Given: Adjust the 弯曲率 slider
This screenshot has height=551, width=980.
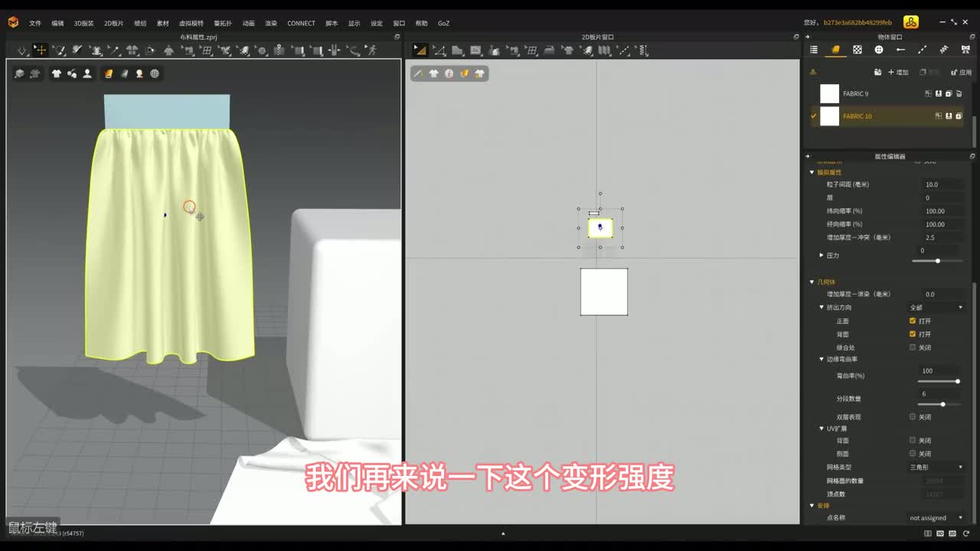Looking at the screenshot, I should [x=958, y=381].
